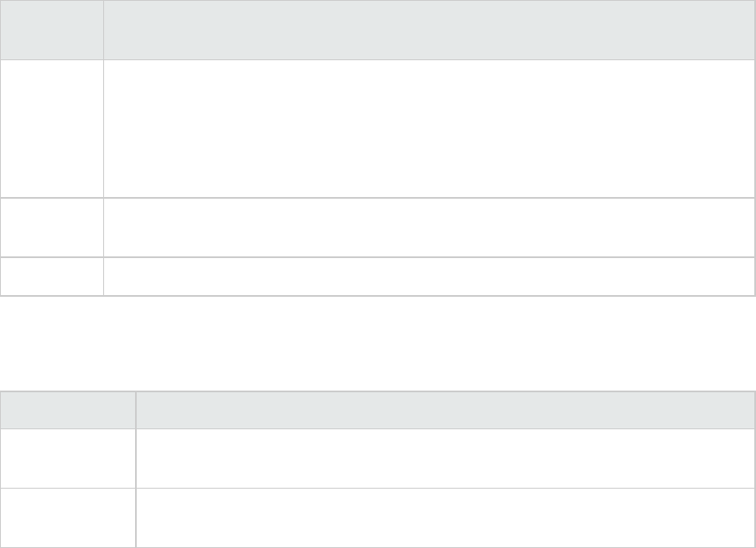Select the tall first-row left cell in top table

pos(52,128)
